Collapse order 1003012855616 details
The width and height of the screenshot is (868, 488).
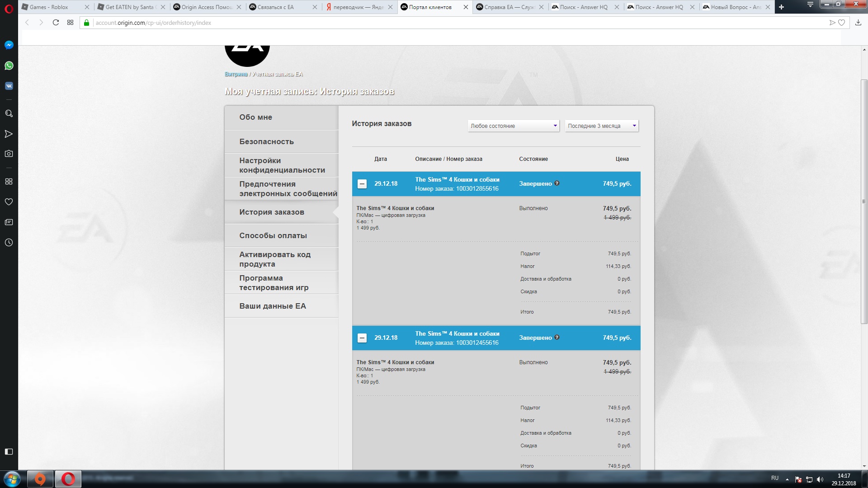362,184
